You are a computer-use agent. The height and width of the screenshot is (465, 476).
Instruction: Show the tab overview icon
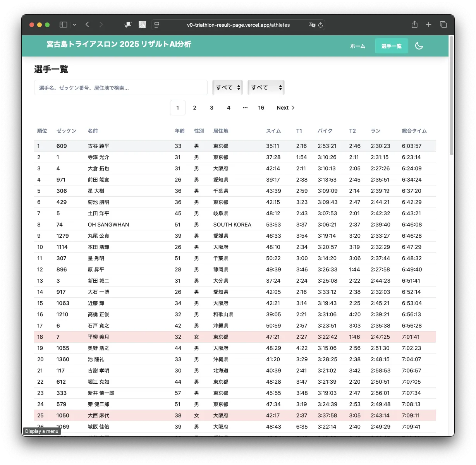point(443,25)
